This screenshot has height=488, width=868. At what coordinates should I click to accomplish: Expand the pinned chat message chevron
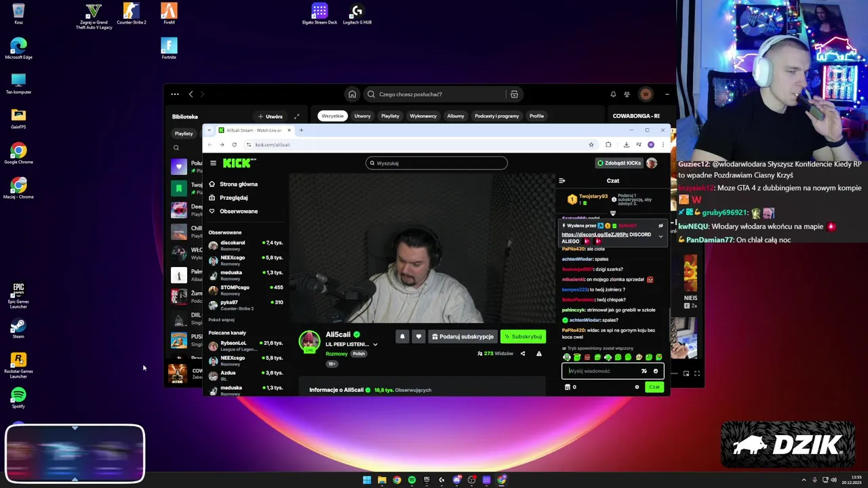tap(660, 237)
